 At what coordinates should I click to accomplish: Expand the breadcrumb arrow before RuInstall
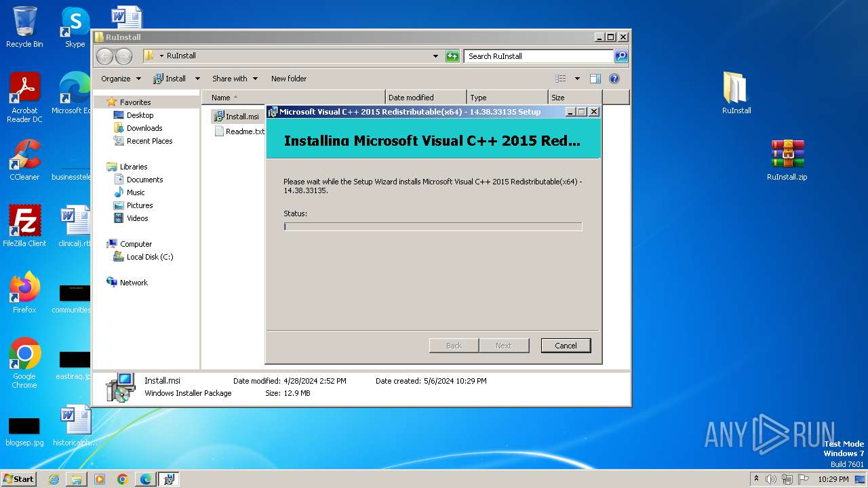[x=161, y=56]
